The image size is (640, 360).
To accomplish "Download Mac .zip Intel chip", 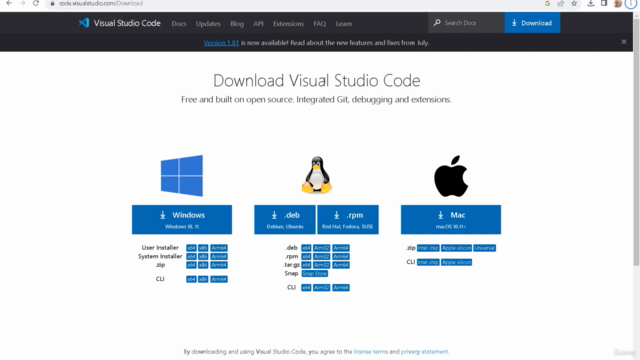I will 428,248.
